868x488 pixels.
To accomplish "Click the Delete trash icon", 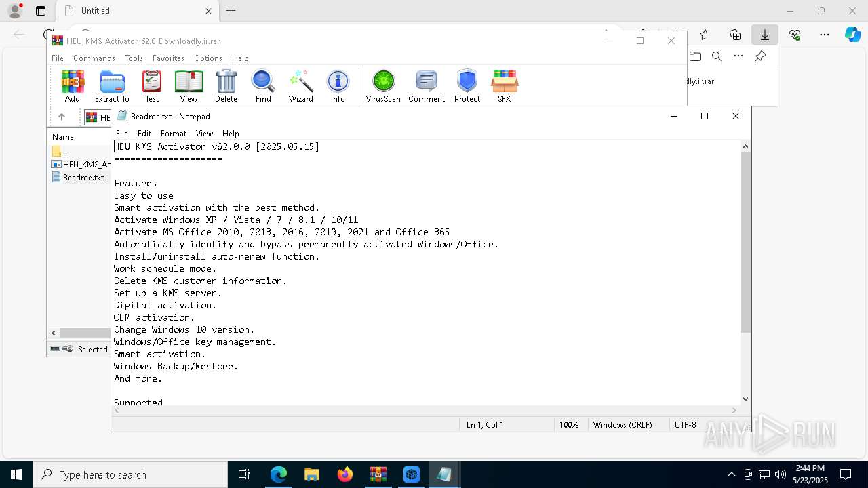I will (x=226, y=85).
